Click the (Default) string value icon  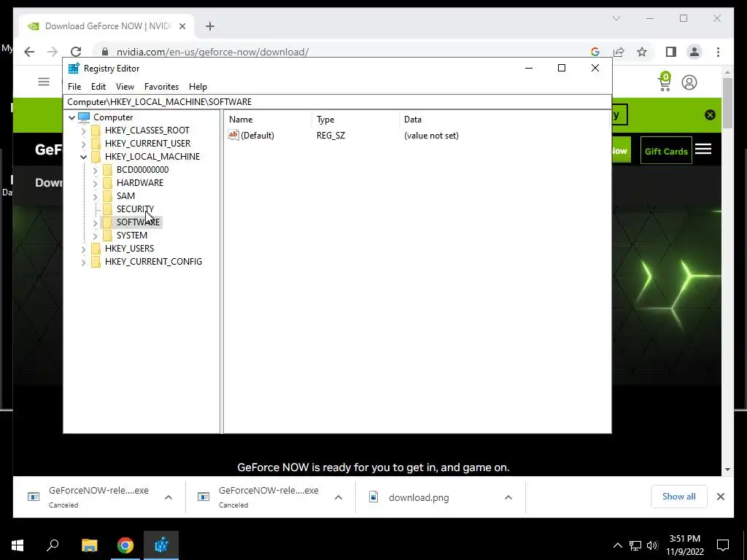(233, 135)
